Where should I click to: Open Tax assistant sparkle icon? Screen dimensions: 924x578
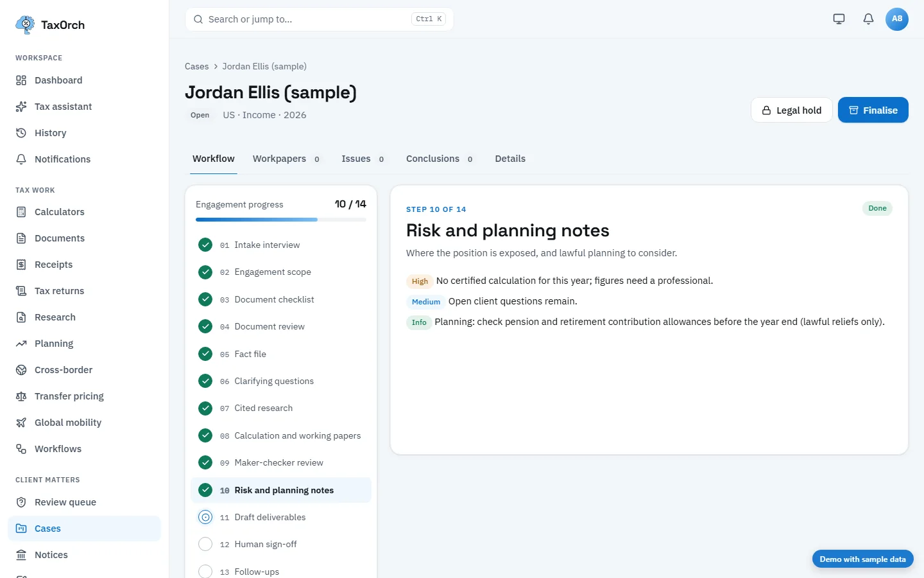coord(21,107)
